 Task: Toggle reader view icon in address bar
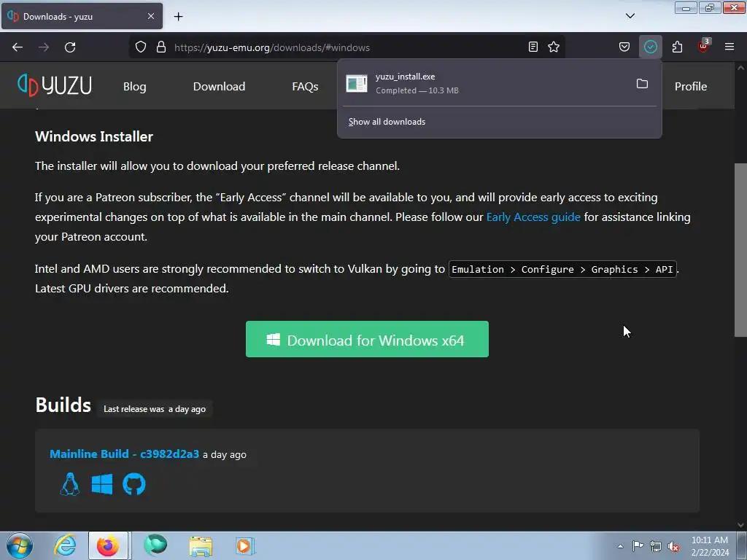[x=533, y=47]
